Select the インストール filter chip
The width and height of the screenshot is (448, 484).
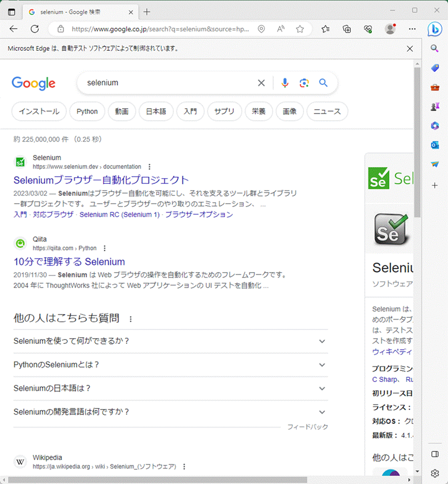(39, 111)
